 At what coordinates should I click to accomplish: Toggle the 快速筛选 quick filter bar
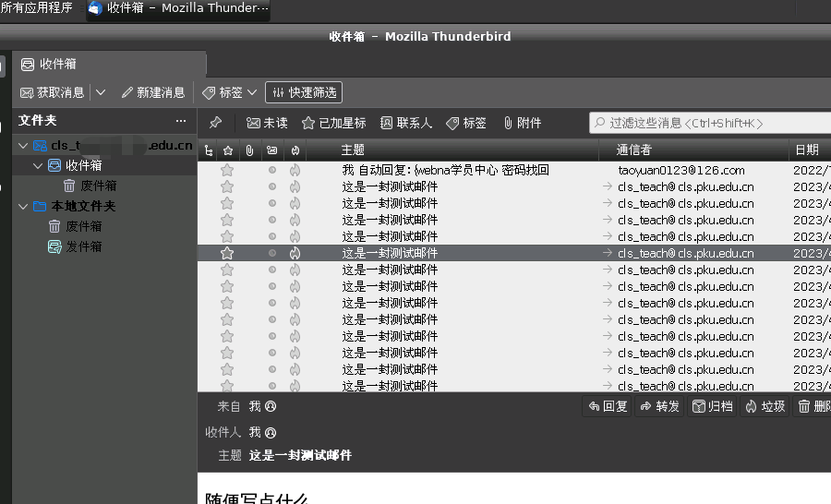pos(304,92)
